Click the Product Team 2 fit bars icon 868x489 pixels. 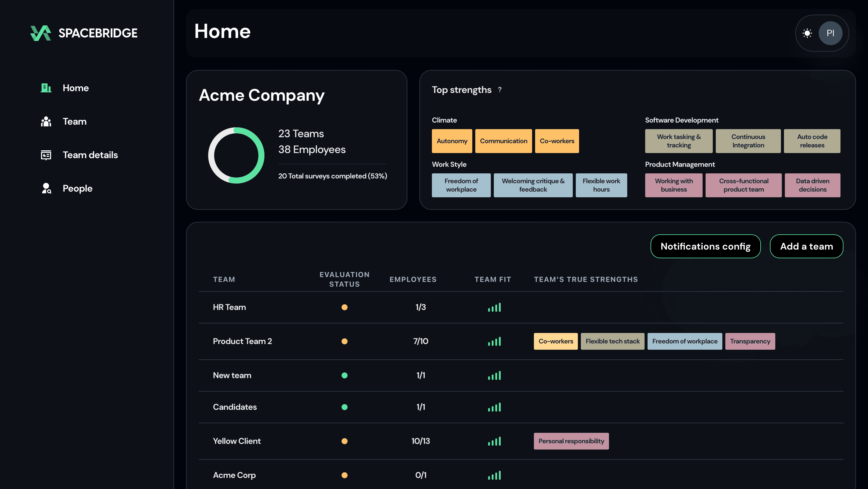click(494, 341)
